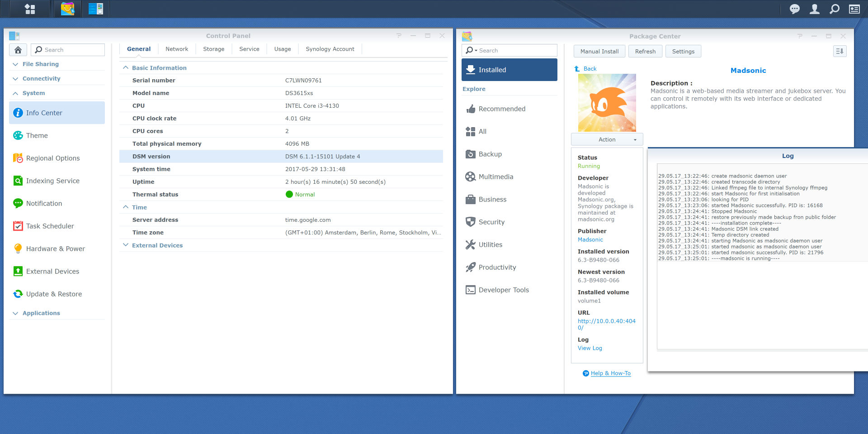Open the notifications chat bubble icon
This screenshot has height=434, width=868.
pos(794,9)
